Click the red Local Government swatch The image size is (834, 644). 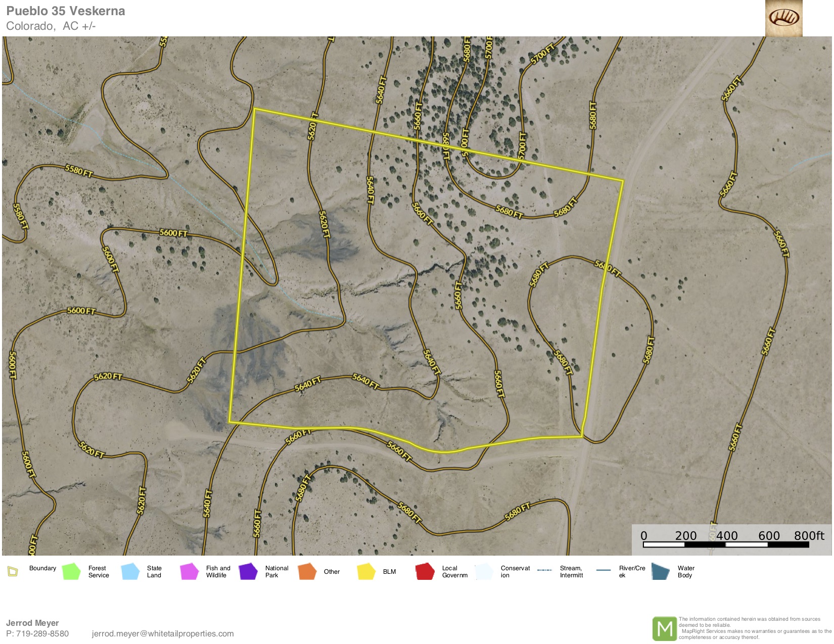[425, 571]
